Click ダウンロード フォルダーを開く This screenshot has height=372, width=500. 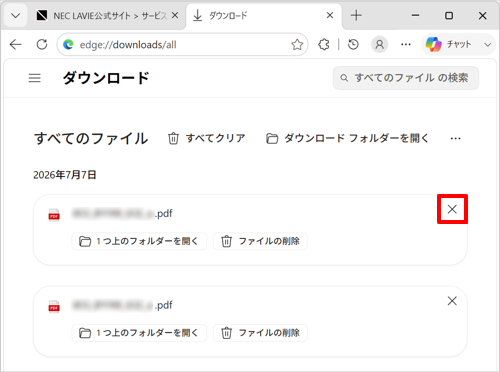click(347, 138)
